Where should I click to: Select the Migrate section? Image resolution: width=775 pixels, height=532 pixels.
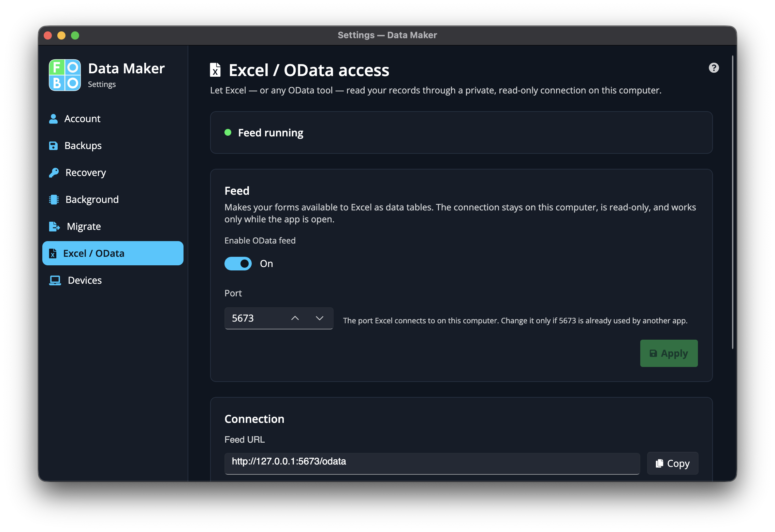[x=113, y=226]
